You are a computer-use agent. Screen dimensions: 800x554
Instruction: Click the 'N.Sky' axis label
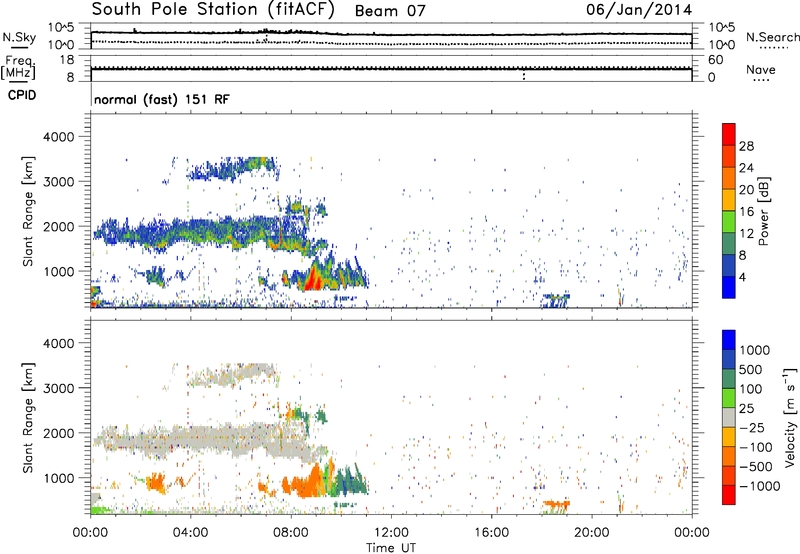[x=19, y=37]
